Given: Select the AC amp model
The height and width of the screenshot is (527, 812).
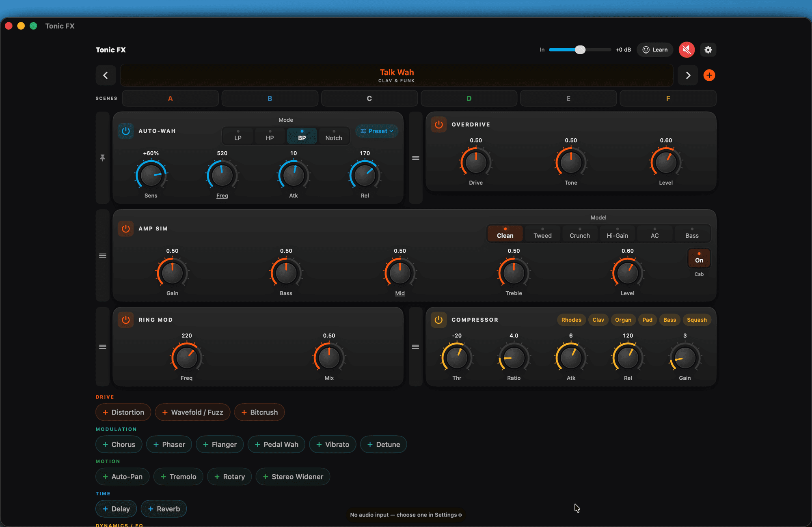Looking at the screenshot, I should [655, 233].
